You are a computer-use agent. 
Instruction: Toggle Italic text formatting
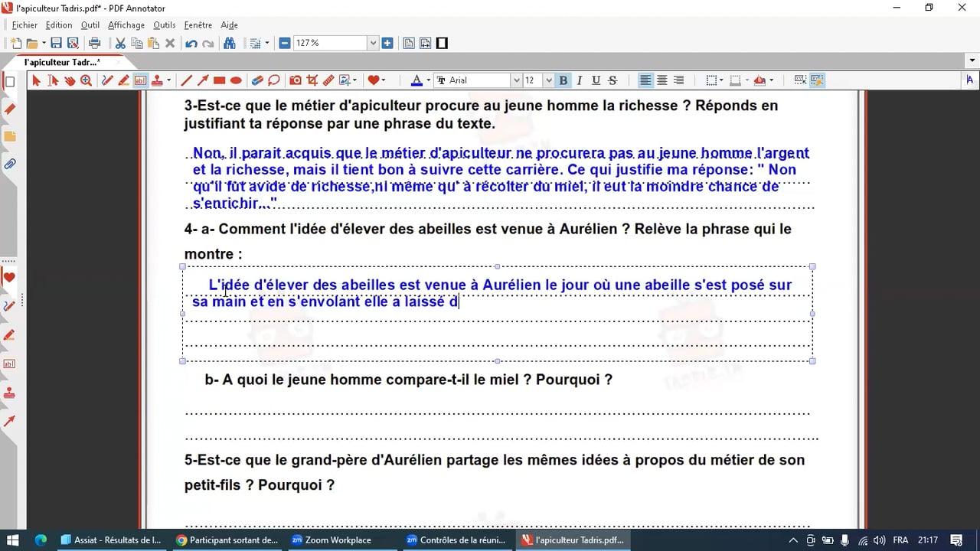point(580,80)
